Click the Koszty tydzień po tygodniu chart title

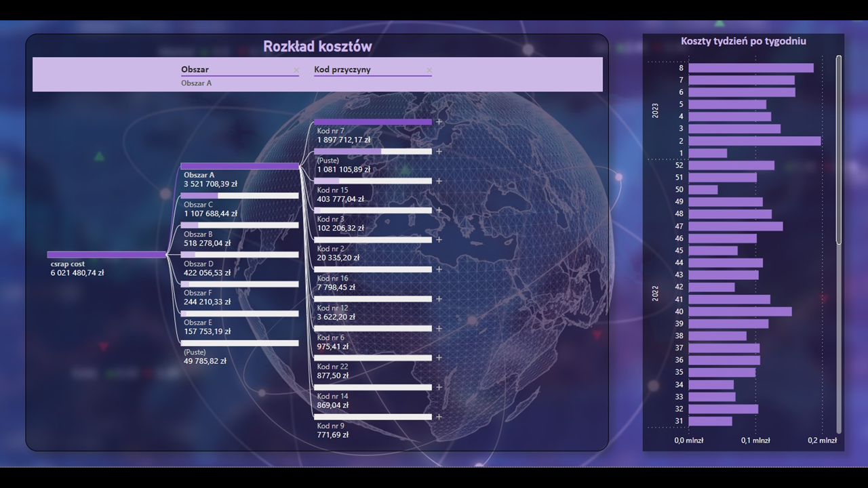click(x=743, y=41)
